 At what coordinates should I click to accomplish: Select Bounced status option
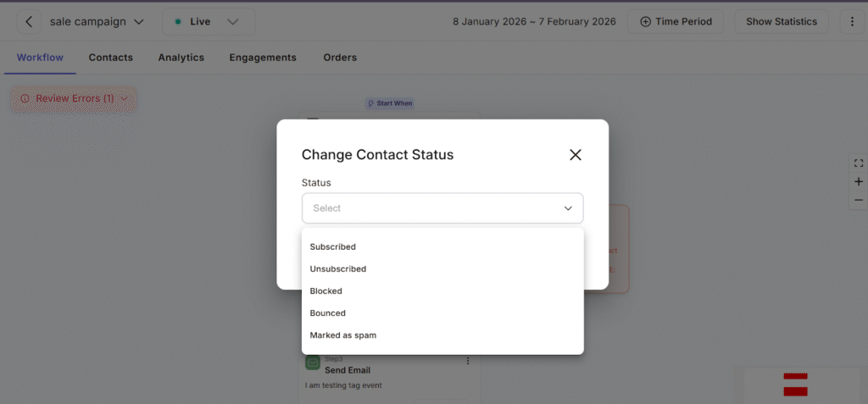click(x=328, y=313)
